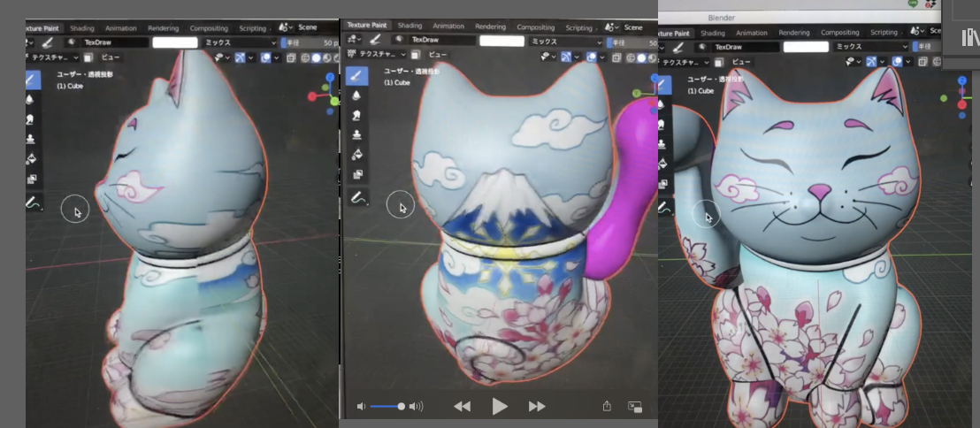Toggle X-ray in side-view cat window
This screenshot has width=980, height=428.
click(x=291, y=58)
